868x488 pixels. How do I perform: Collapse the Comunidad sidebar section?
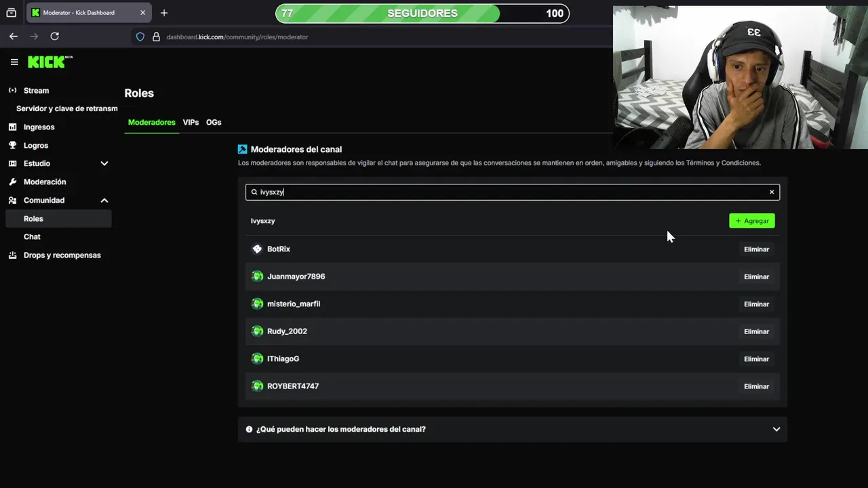(104, 200)
